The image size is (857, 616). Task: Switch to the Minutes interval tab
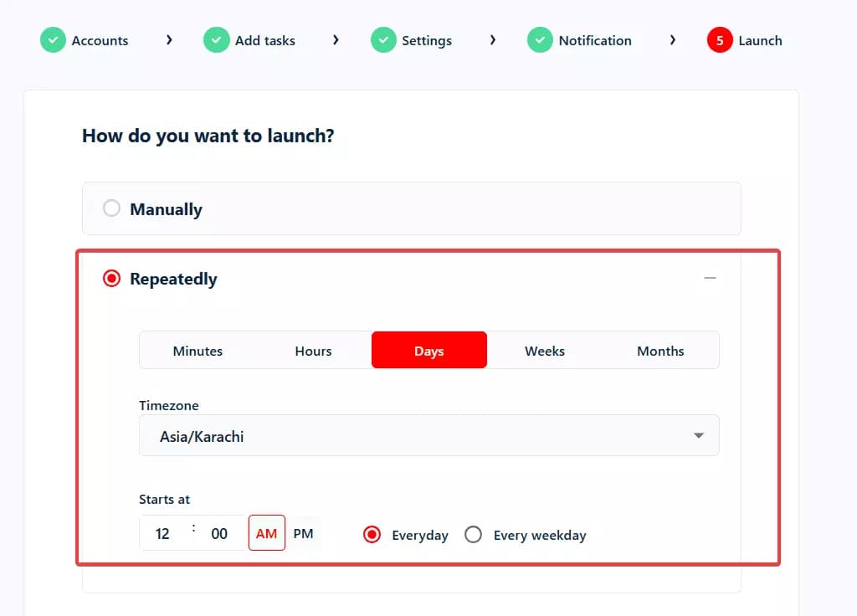[198, 351]
